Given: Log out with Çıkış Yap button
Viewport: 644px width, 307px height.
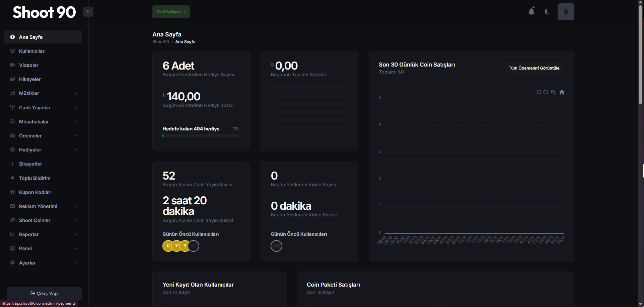Looking at the screenshot, I should point(44,294).
